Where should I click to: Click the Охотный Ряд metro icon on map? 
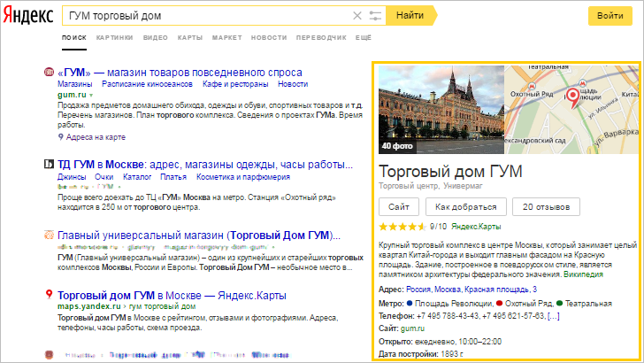tap(532, 87)
